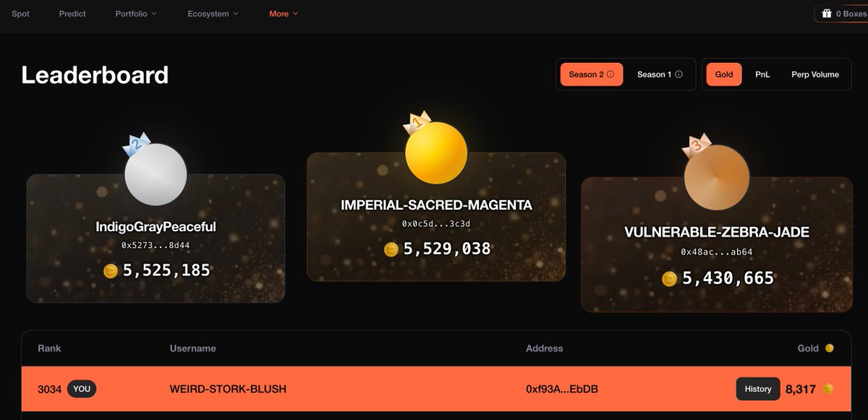The height and width of the screenshot is (420, 868).
Task: Click the gold coin icon in Gold column header
Action: (830, 348)
